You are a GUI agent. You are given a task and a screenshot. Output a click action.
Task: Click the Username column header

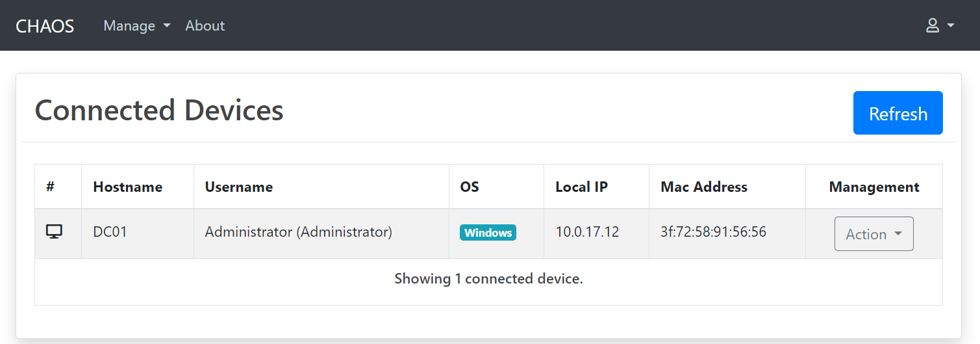(238, 187)
